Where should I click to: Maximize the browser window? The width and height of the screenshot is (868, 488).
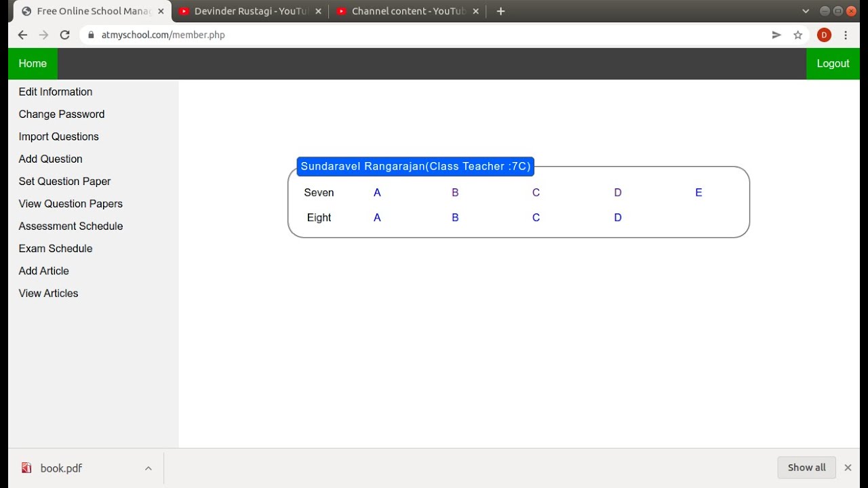click(x=838, y=12)
